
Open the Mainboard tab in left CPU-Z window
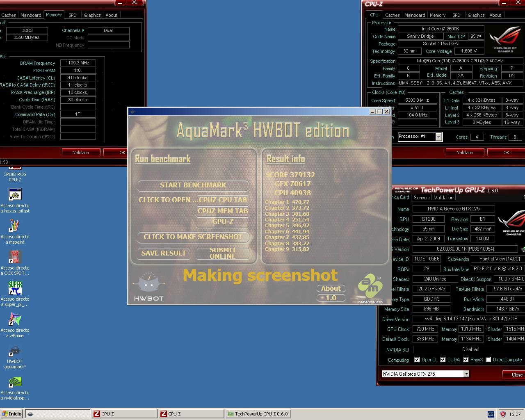(x=31, y=15)
